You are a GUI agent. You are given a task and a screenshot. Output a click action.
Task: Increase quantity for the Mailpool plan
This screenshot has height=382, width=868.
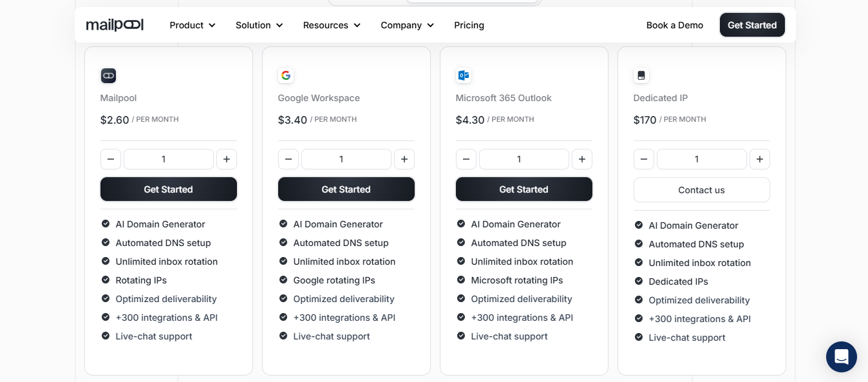pyautogui.click(x=227, y=159)
